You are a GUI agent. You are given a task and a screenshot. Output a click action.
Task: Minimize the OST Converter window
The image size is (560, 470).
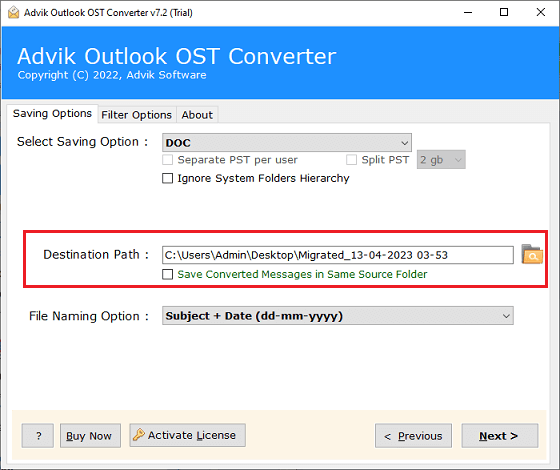tap(468, 12)
